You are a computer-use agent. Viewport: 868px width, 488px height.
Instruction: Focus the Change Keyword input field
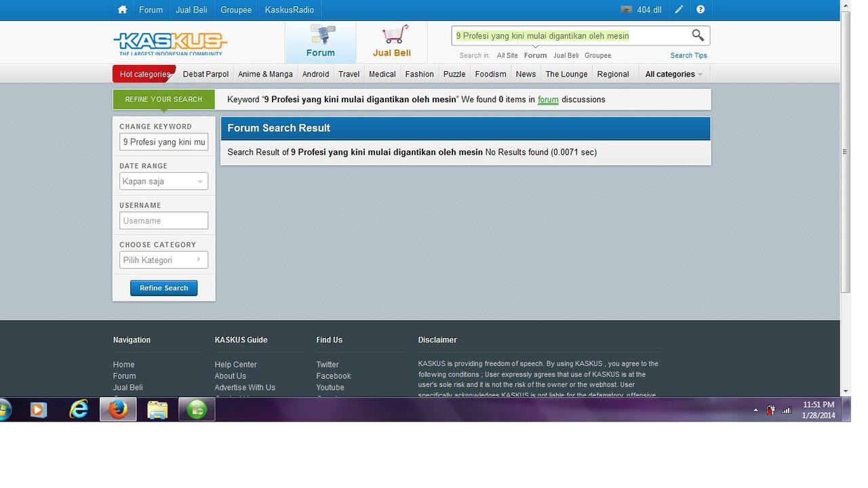pos(163,142)
